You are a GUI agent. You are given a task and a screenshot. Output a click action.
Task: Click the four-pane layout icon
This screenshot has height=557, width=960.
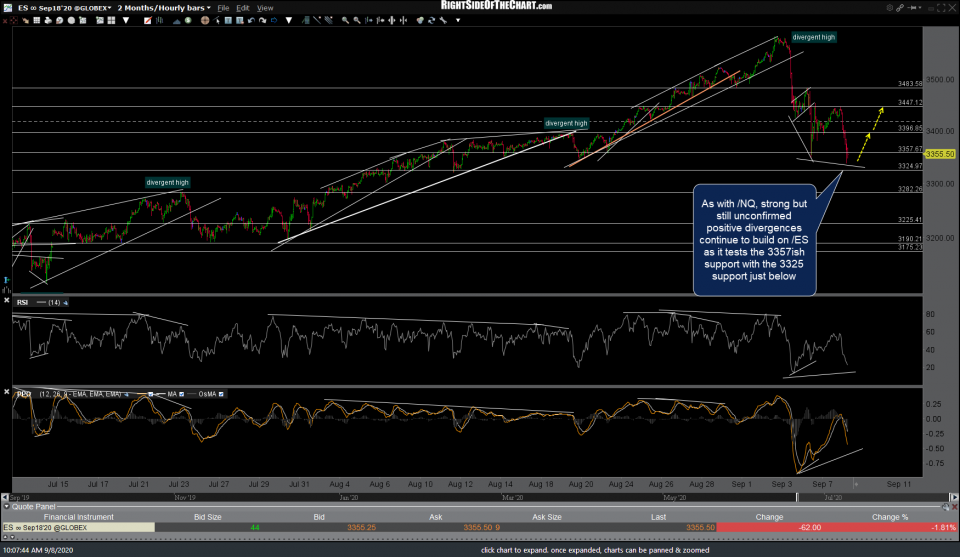[111, 20]
